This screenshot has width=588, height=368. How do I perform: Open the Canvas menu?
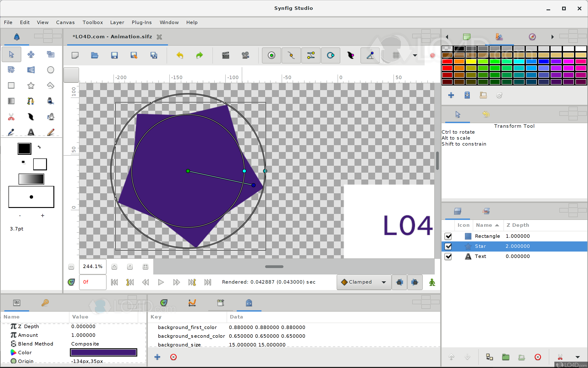[x=65, y=22]
